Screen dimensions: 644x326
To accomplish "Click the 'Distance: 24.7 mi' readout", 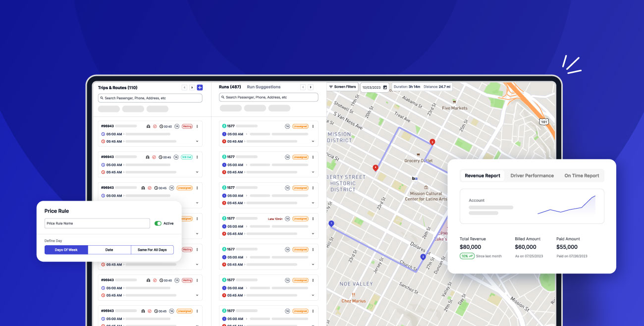I will [436, 87].
